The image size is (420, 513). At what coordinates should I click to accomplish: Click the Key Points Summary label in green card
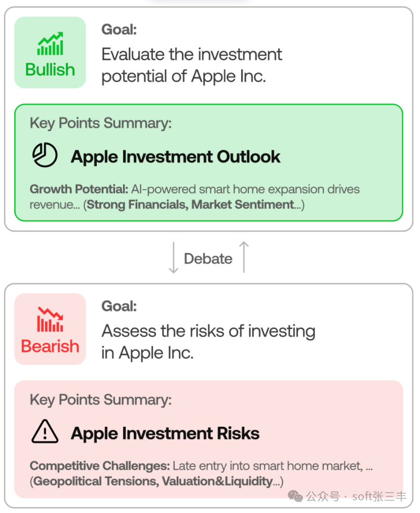tap(100, 123)
